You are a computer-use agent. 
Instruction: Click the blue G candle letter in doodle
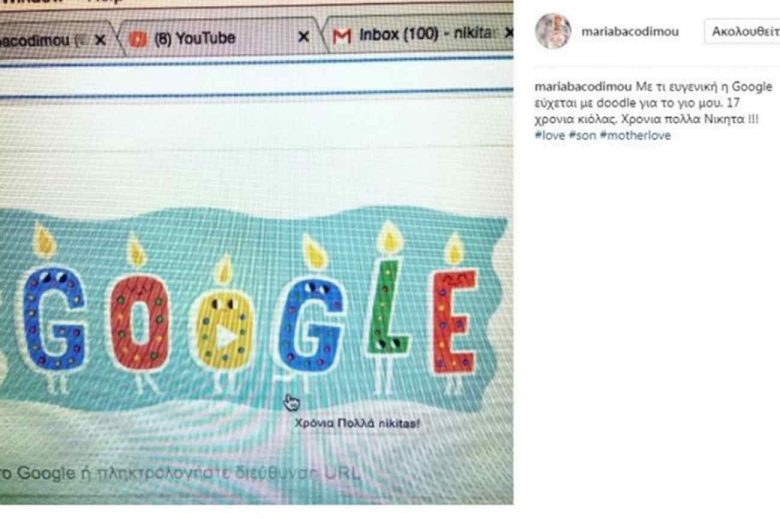[54, 318]
